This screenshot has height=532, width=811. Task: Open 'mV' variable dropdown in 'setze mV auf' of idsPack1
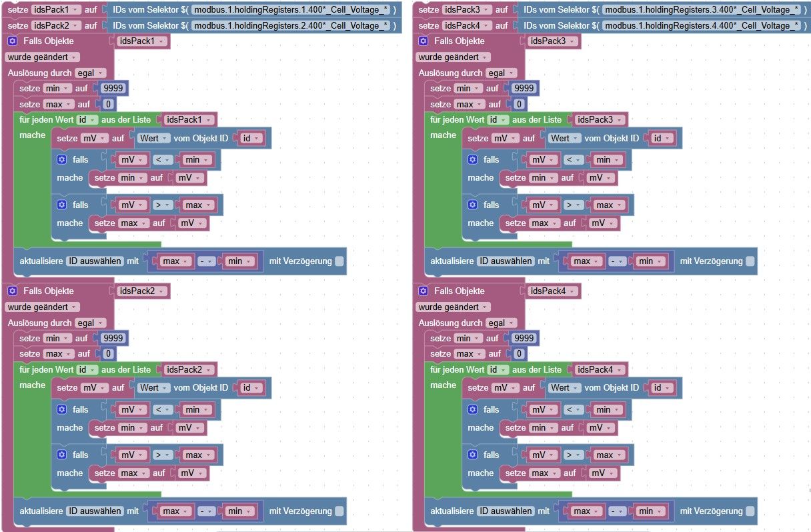93,138
